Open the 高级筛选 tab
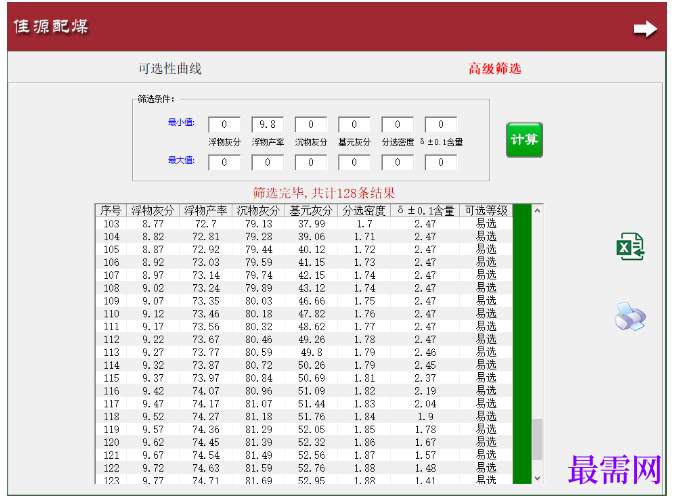680x501 pixels. [x=495, y=69]
